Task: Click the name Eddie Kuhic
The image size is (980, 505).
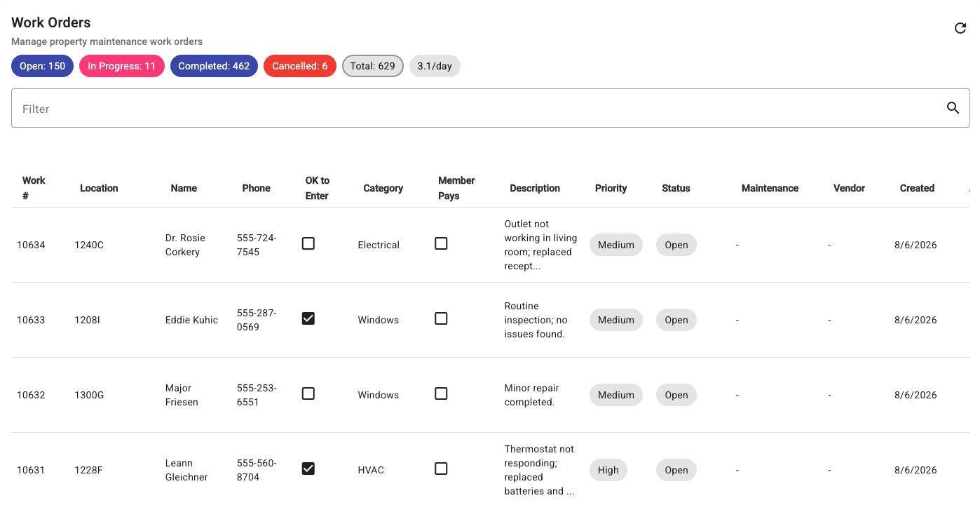Action: coord(191,320)
